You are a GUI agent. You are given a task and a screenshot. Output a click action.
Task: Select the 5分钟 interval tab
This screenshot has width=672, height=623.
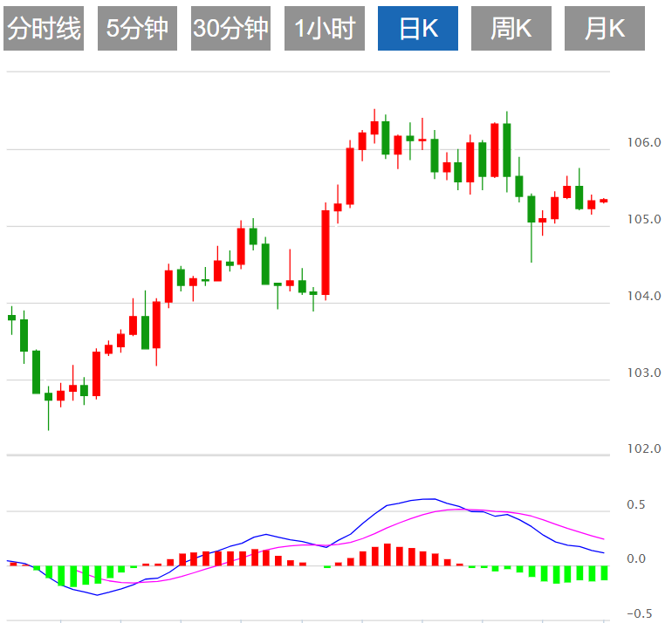point(137,28)
